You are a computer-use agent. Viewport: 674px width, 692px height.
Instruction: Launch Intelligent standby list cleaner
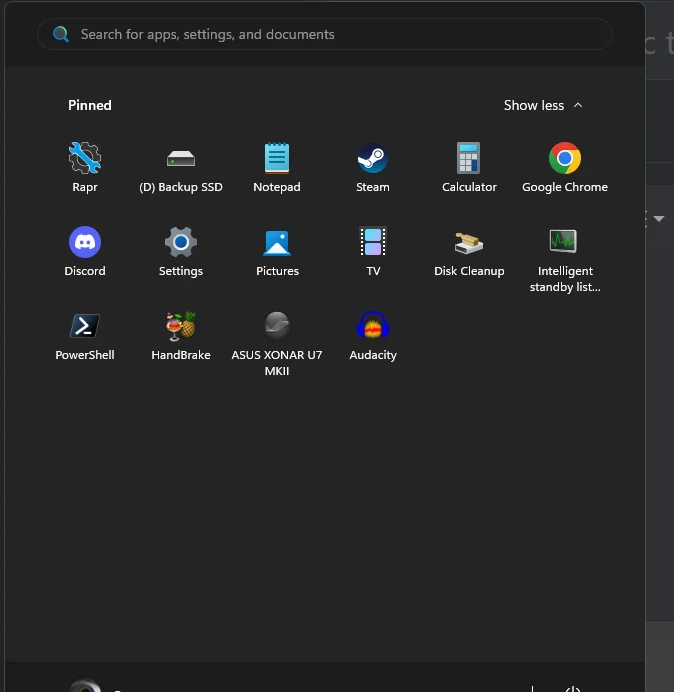tap(565, 260)
